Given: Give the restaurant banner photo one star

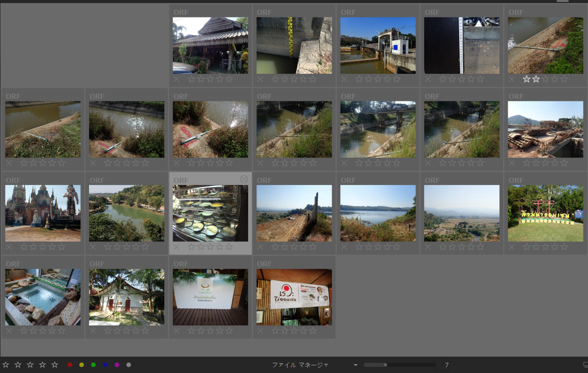Looking at the screenshot, I should (x=275, y=331).
